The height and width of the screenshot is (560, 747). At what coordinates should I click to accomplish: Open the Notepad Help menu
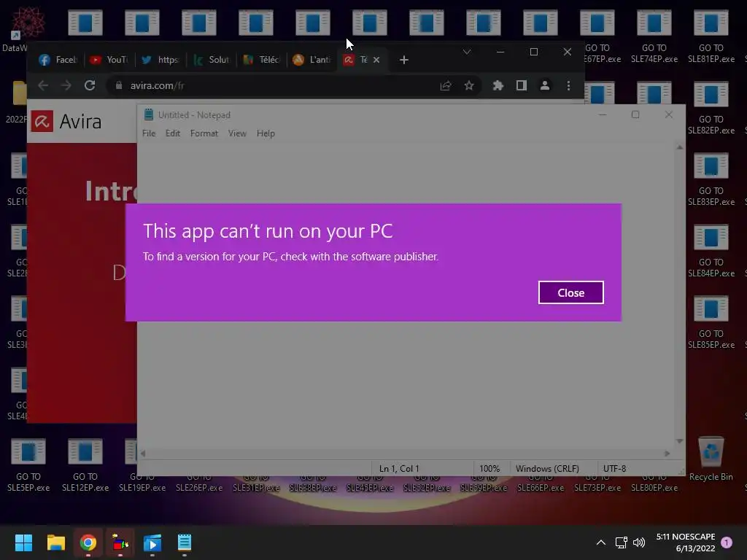(266, 133)
